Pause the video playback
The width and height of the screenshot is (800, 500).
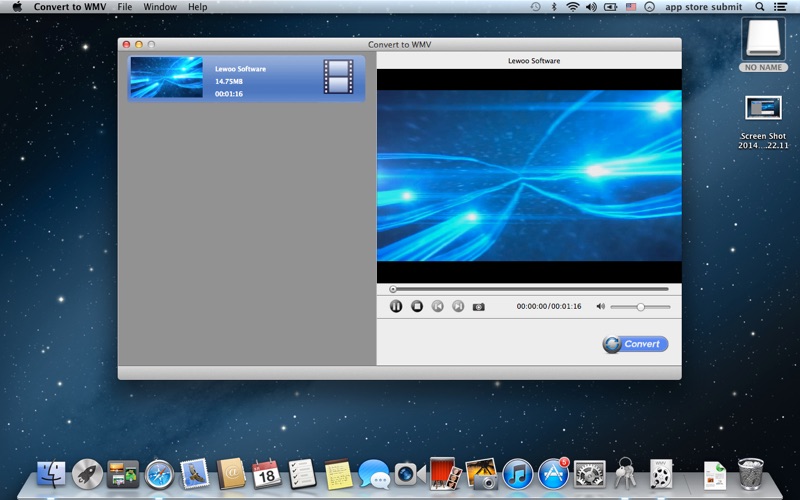click(396, 306)
